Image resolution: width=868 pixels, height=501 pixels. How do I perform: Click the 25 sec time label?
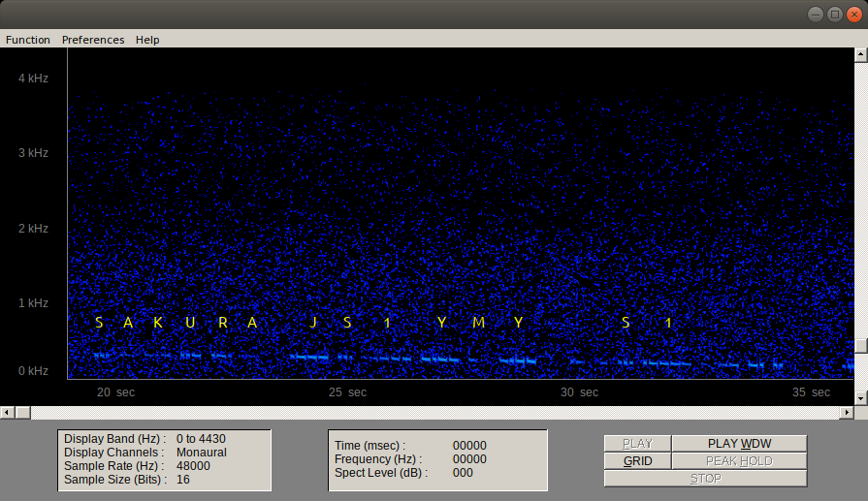[347, 392]
